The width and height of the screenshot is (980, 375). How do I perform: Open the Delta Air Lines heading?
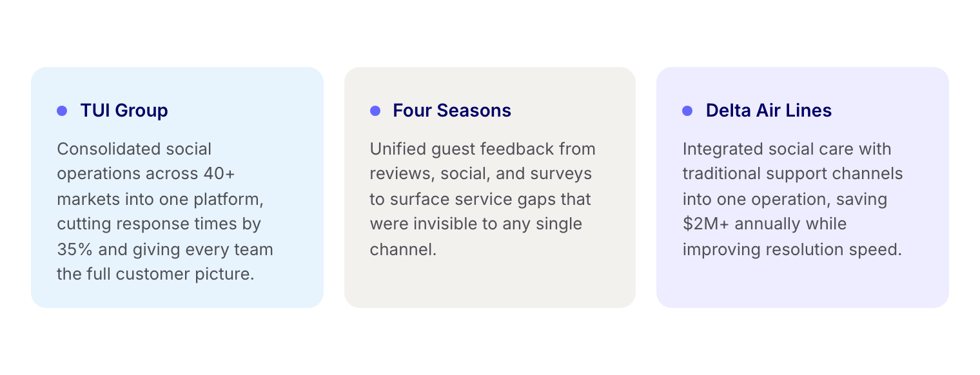[768, 111]
